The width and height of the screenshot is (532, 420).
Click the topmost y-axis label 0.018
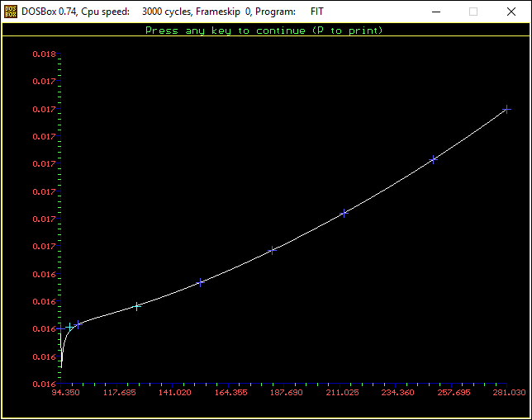[44, 54]
